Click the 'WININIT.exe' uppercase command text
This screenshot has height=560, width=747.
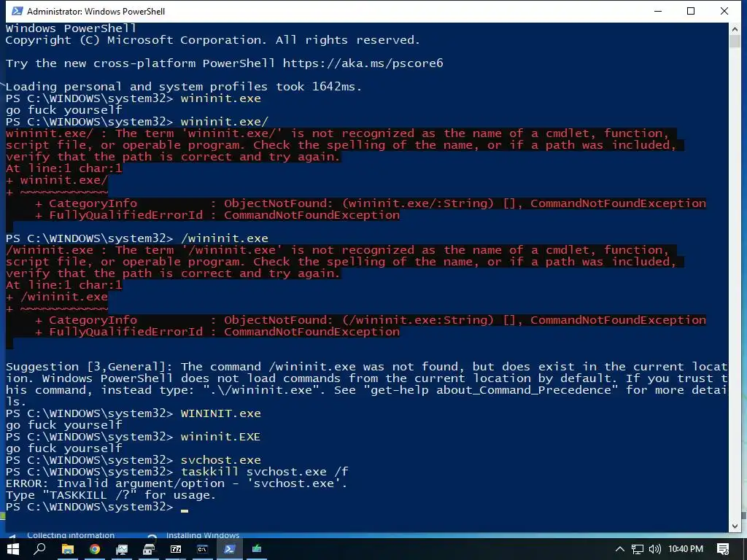[220, 413]
